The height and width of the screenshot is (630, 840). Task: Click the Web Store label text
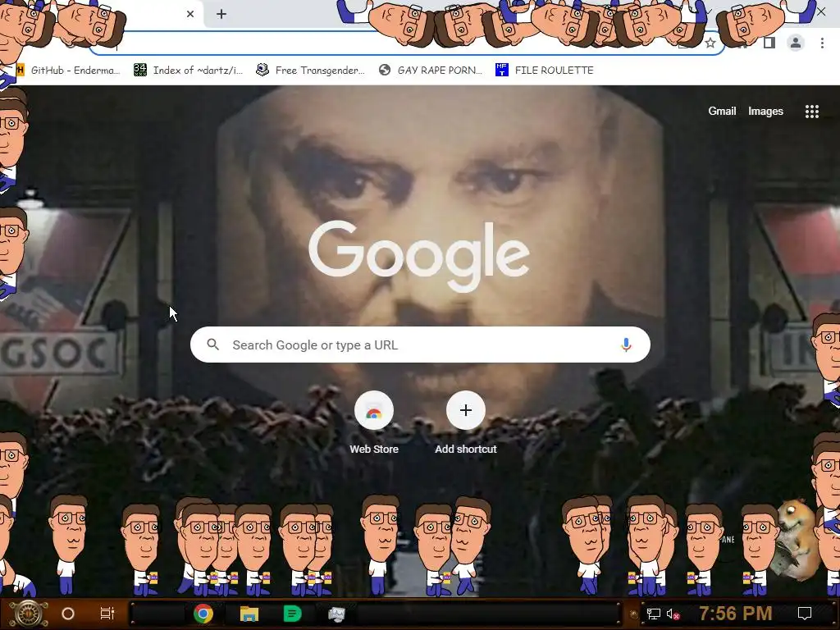click(374, 449)
